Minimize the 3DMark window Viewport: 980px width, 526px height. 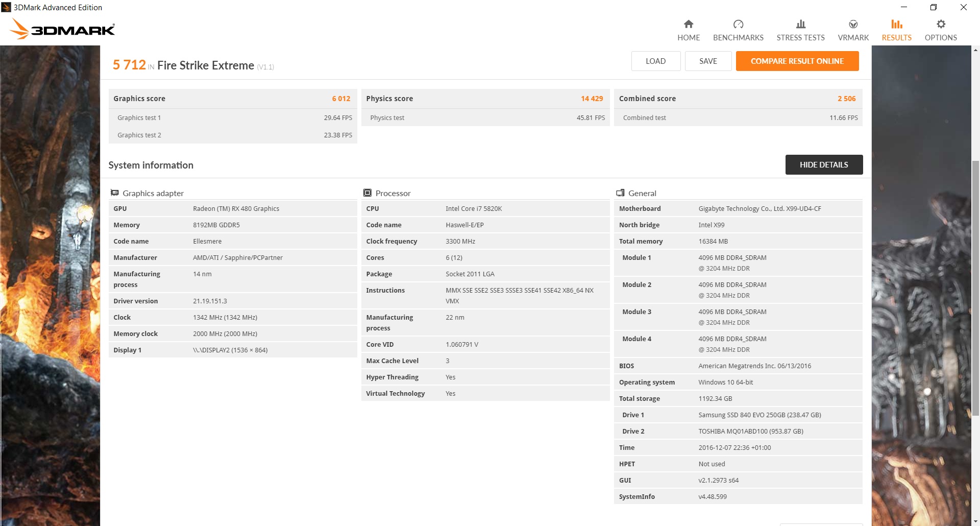click(x=904, y=7)
